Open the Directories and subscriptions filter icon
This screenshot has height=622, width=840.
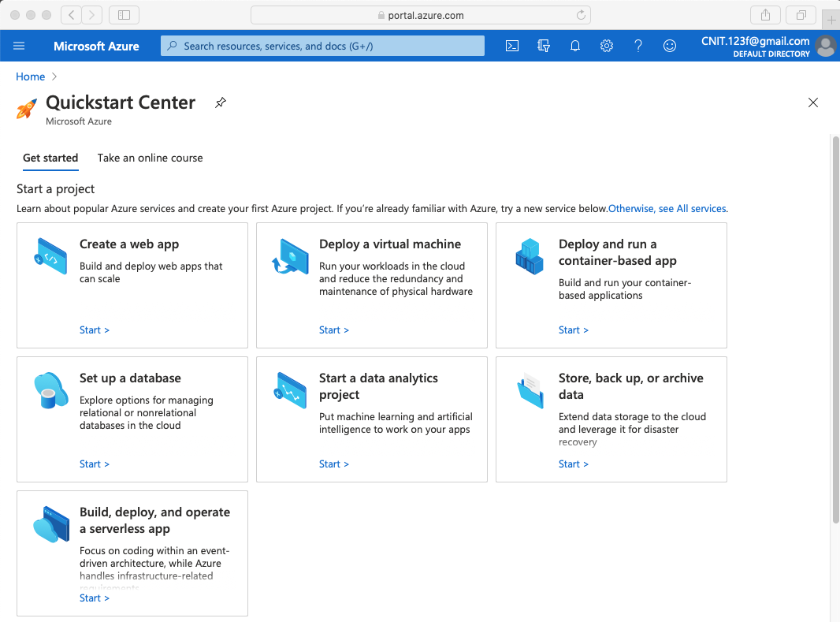tap(544, 46)
